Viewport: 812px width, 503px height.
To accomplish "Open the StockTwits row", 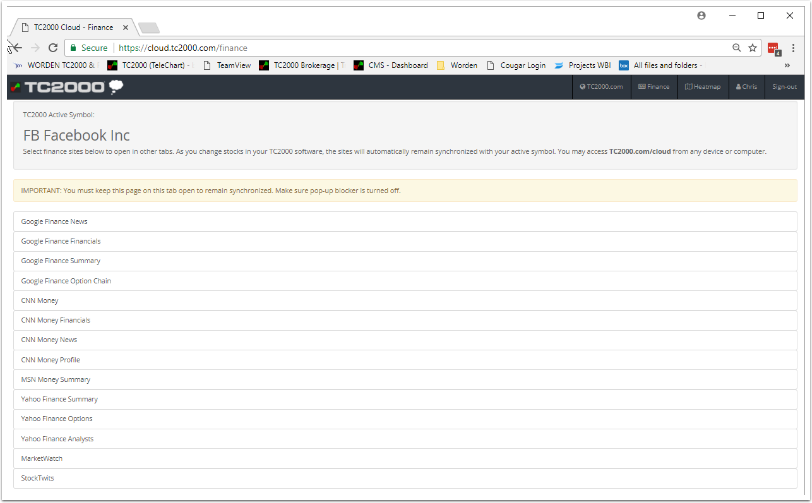I will coord(405,478).
